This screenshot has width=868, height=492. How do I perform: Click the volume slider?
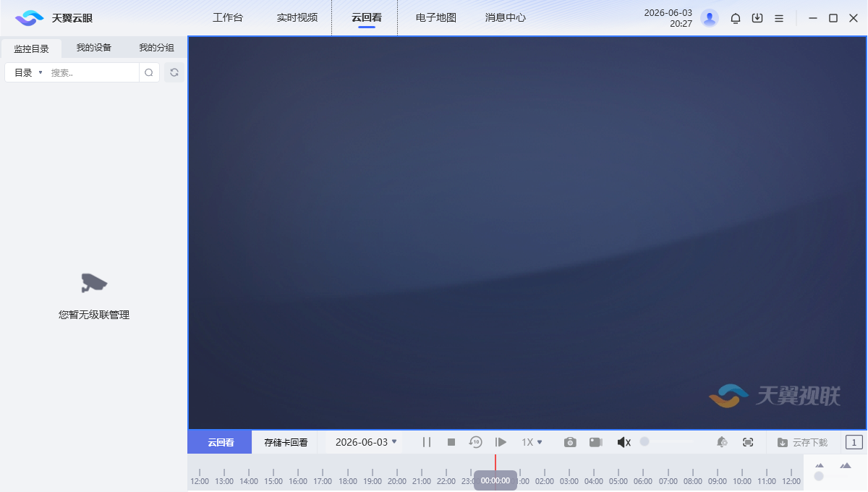[x=665, y=441]
